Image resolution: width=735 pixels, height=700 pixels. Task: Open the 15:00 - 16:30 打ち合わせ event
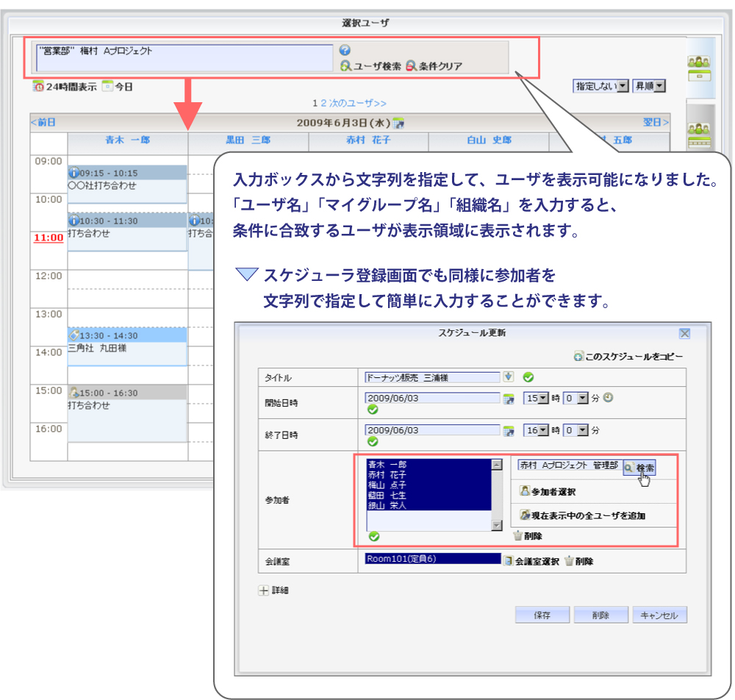point(127,413)
